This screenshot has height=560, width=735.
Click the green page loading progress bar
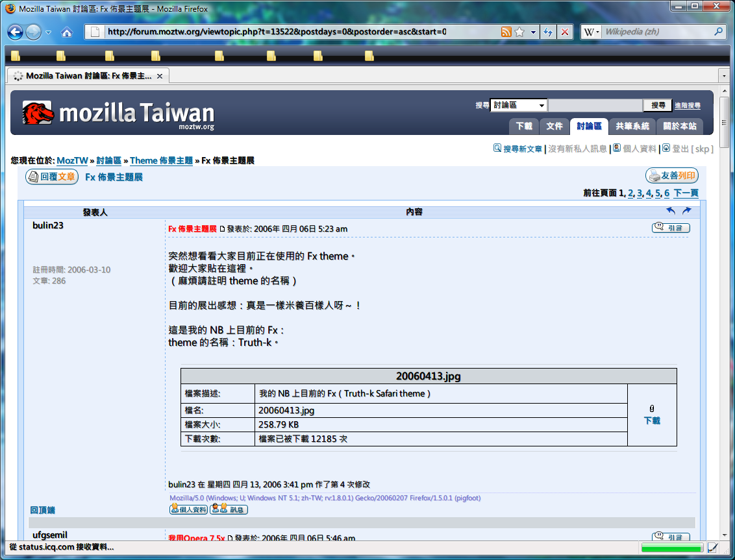point(672,548)
